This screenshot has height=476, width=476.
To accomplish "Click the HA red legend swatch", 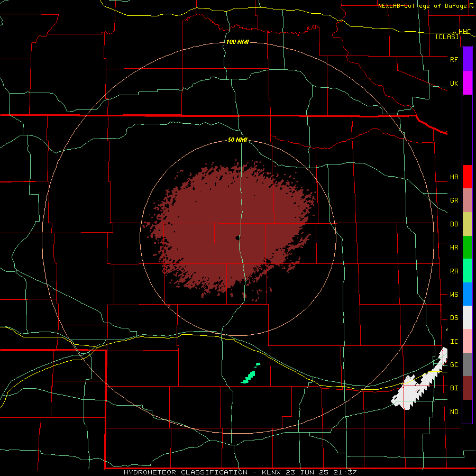I will pyautogui.click(x=467, y=177).
